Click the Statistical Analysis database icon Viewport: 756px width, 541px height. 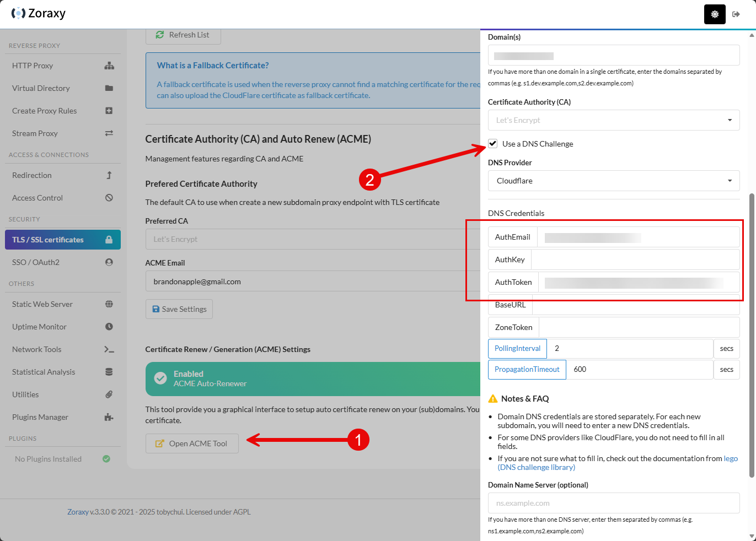(x=109, y=372)
